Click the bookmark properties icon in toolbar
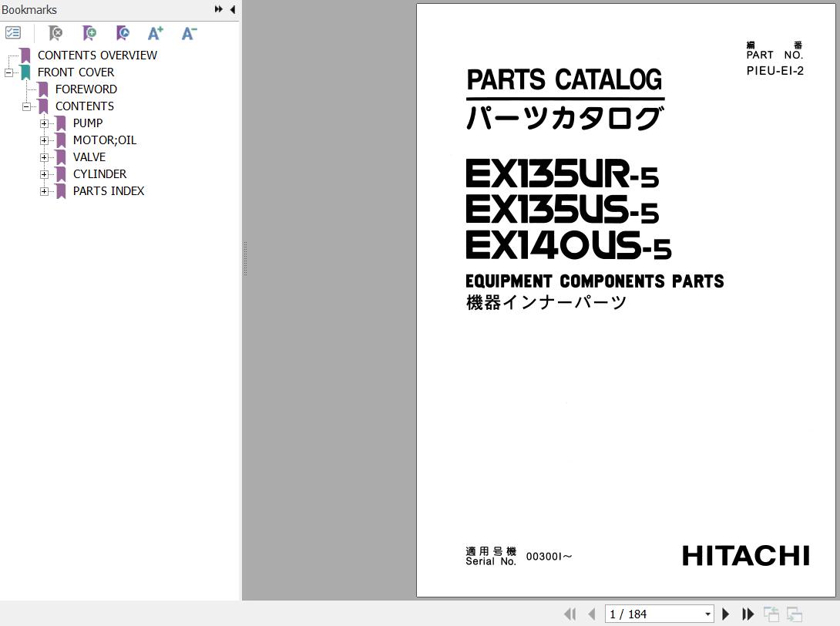Screen dimensions: 840x626 [x=123, y=33]
